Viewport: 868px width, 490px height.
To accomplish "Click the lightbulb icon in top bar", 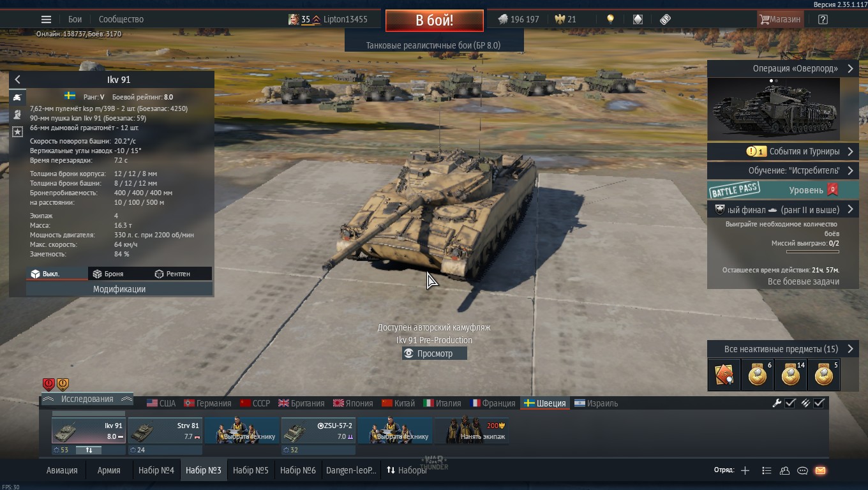I will (x=610, y=19).
